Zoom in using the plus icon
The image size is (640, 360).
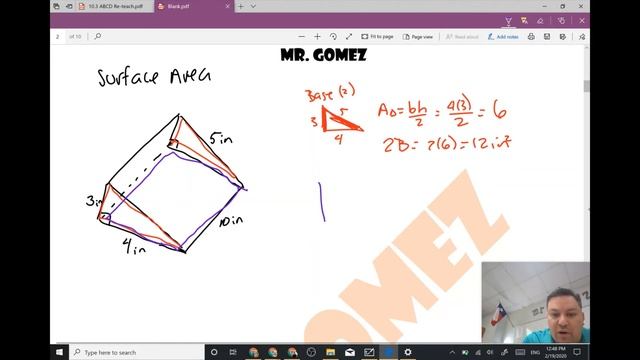point(317,37)
